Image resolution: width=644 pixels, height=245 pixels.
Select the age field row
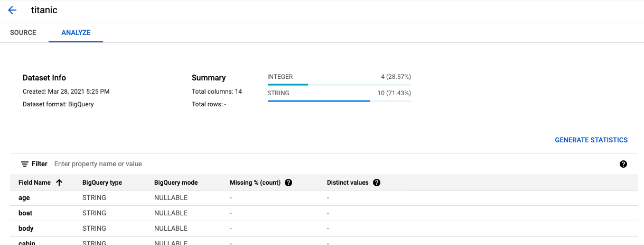point(24,198)
